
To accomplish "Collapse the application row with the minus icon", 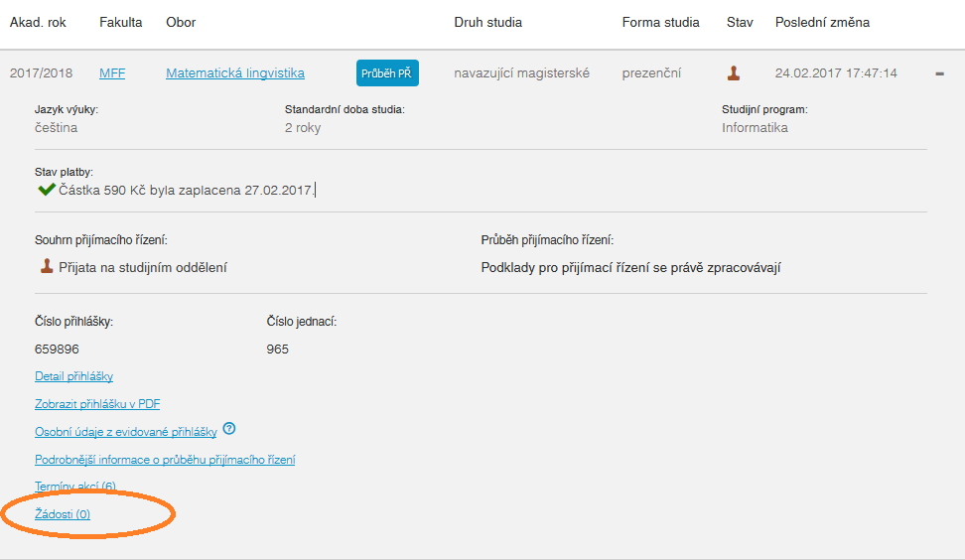I will point(939,73).
